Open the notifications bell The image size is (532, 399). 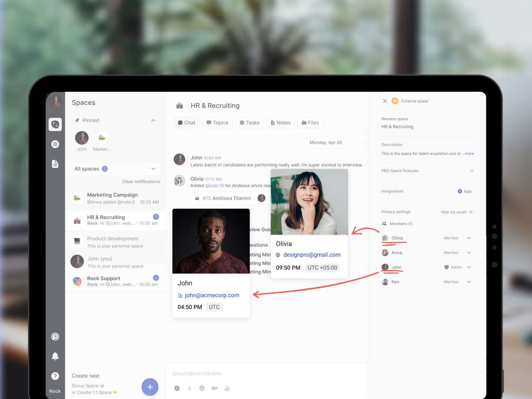click(x=55, y=356)
